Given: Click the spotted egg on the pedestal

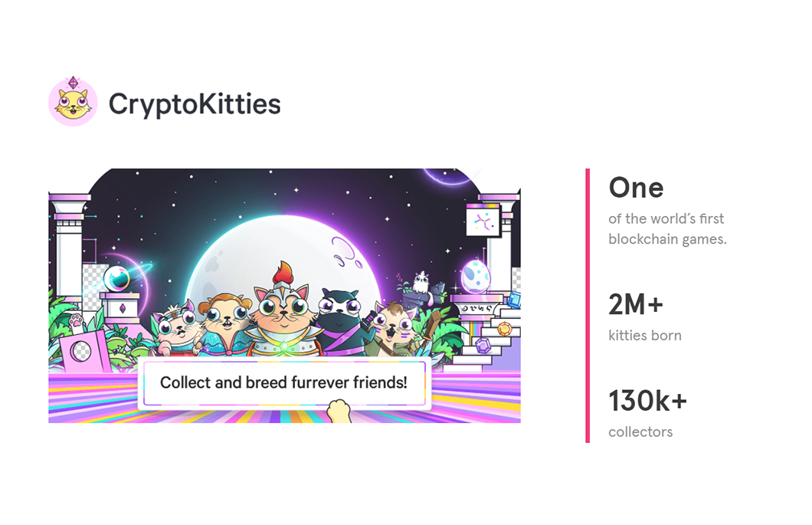Looking at the screenshot, I should pyautogui.click(x=476, y=274).
